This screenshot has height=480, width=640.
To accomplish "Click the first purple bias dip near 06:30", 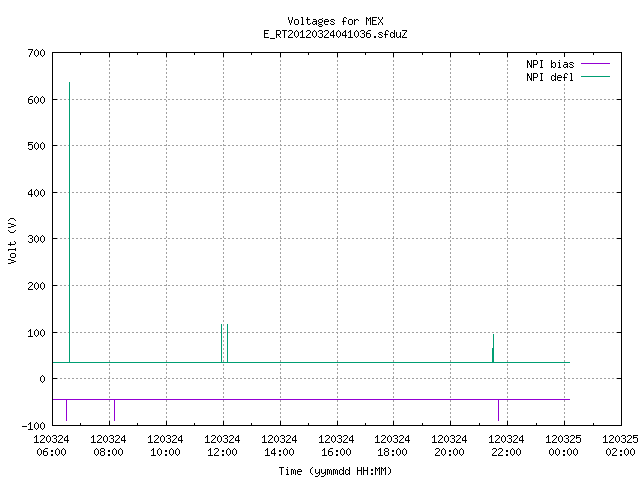I will click(67, 410).
